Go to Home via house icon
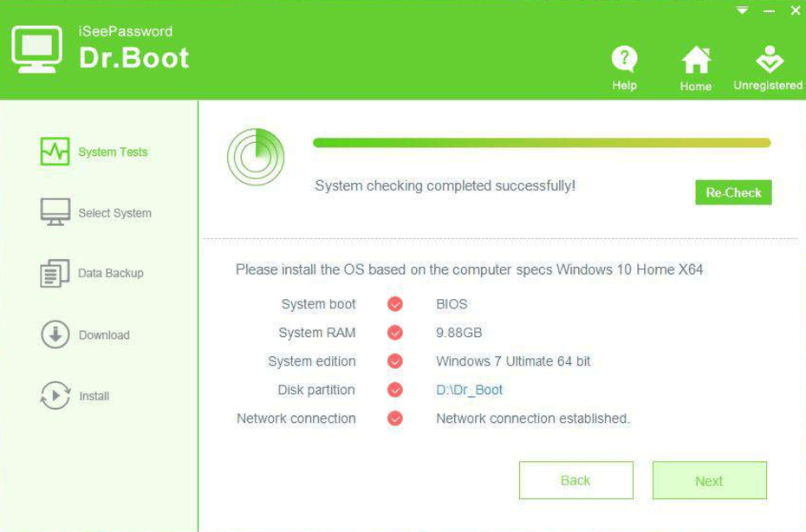Screen dimensions: 806x532 click(x=696, y=60)
